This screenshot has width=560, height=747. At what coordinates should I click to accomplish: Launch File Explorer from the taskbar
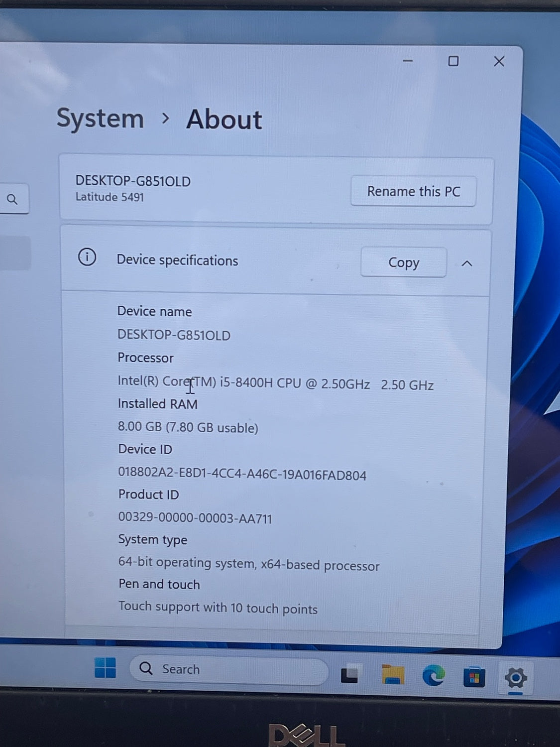[x=392, y=675]
